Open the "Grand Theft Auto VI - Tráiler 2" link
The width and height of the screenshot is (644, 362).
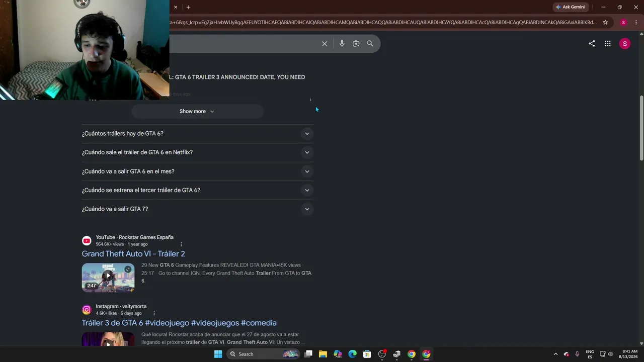click(x=133, y=254)
